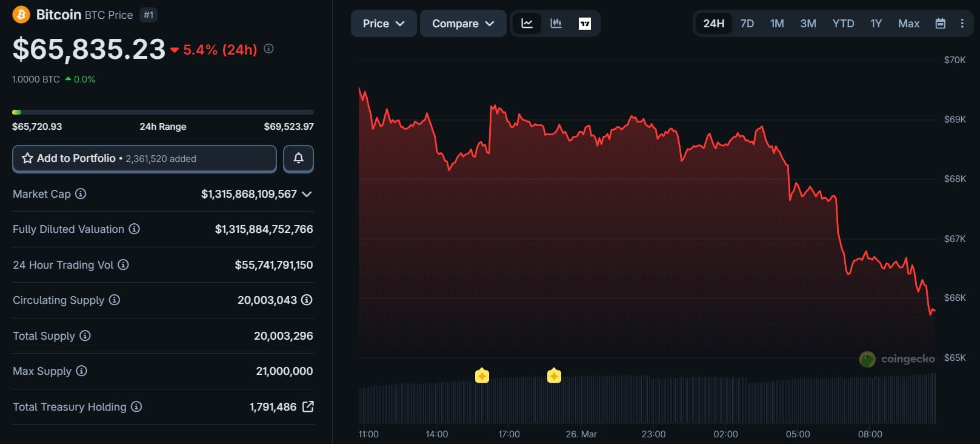Switch chart to YTD range

pos(843,24)
